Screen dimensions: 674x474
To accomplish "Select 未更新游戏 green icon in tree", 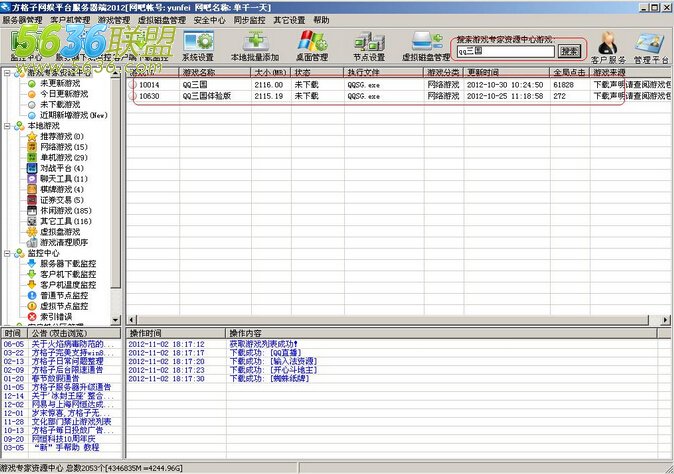I will [32, 83].
